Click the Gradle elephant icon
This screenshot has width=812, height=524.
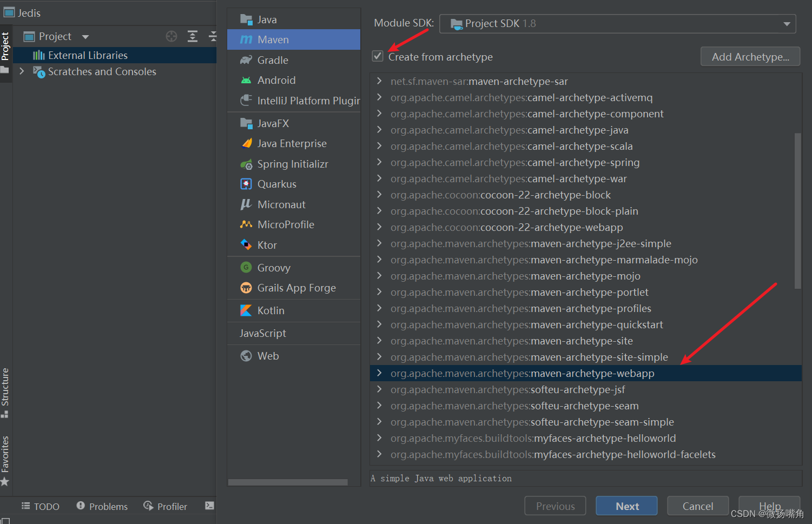(246, 60)
